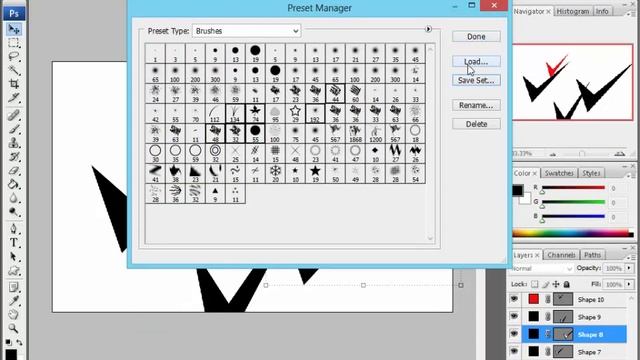Switch to the Info tab
This screenshot has width=640, height=360.
(x=602, y=11)
